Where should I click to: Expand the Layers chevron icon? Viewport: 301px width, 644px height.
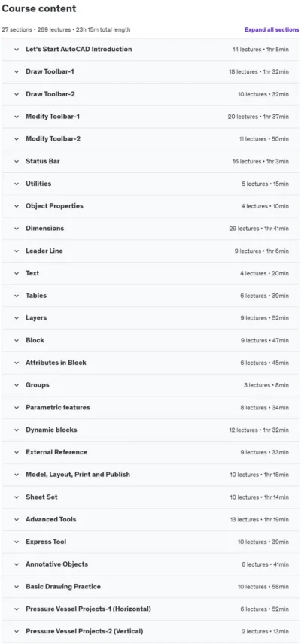pos(17,318)
